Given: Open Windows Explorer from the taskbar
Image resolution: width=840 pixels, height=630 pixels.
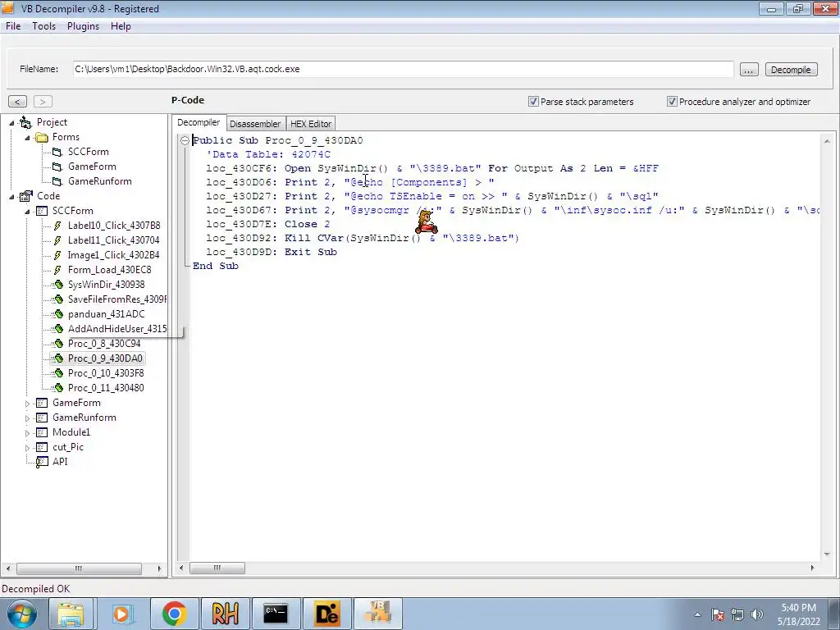Looking at the screenshot, I should point(71,614).
